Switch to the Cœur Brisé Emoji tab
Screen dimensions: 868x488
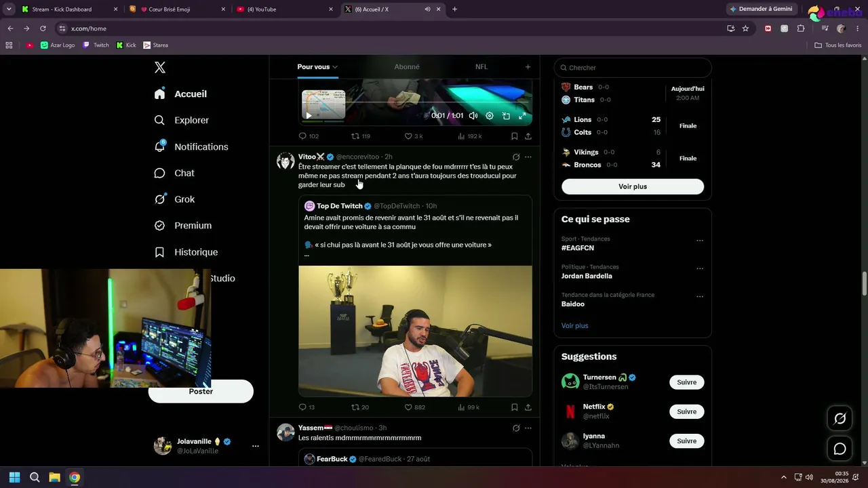176,9
